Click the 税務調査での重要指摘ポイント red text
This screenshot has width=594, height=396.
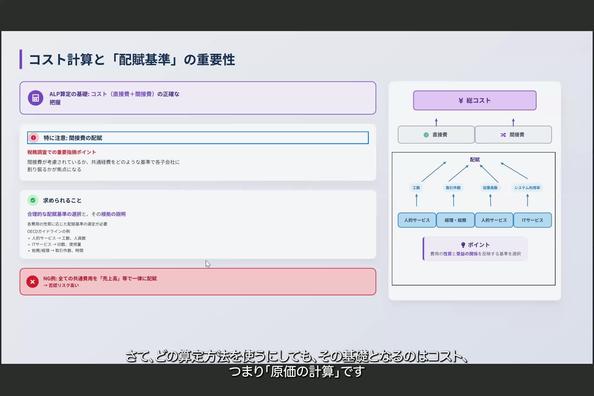click(62, 152)
